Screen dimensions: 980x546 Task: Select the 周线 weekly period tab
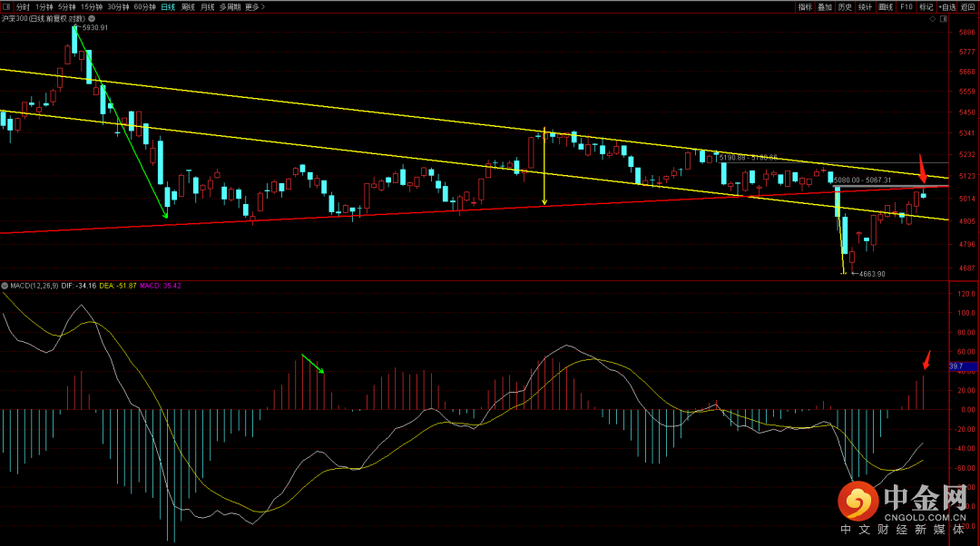(x=188, y=6)
